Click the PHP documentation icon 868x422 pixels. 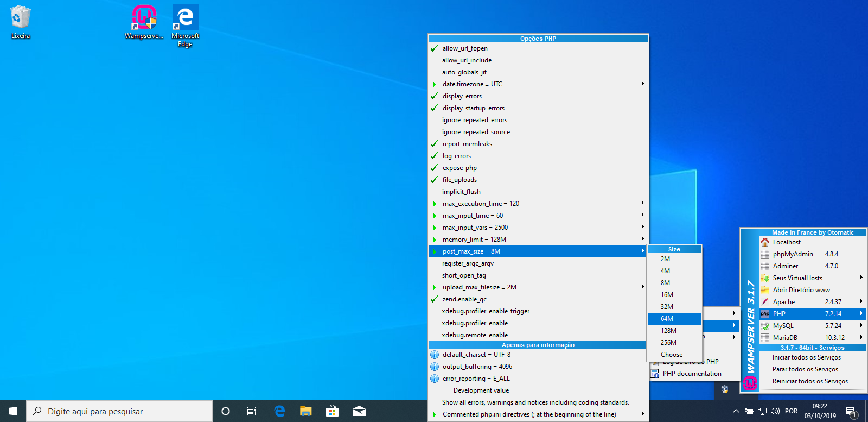655,374
